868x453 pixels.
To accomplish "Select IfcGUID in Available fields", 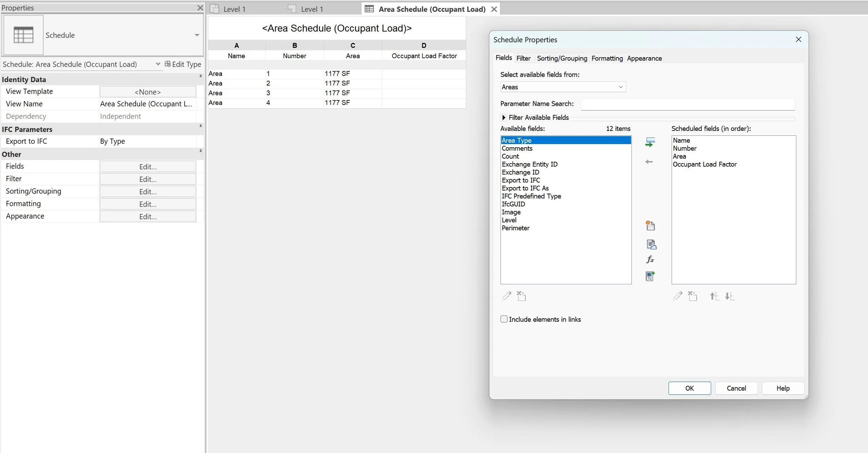I will [x=566, y=204].
